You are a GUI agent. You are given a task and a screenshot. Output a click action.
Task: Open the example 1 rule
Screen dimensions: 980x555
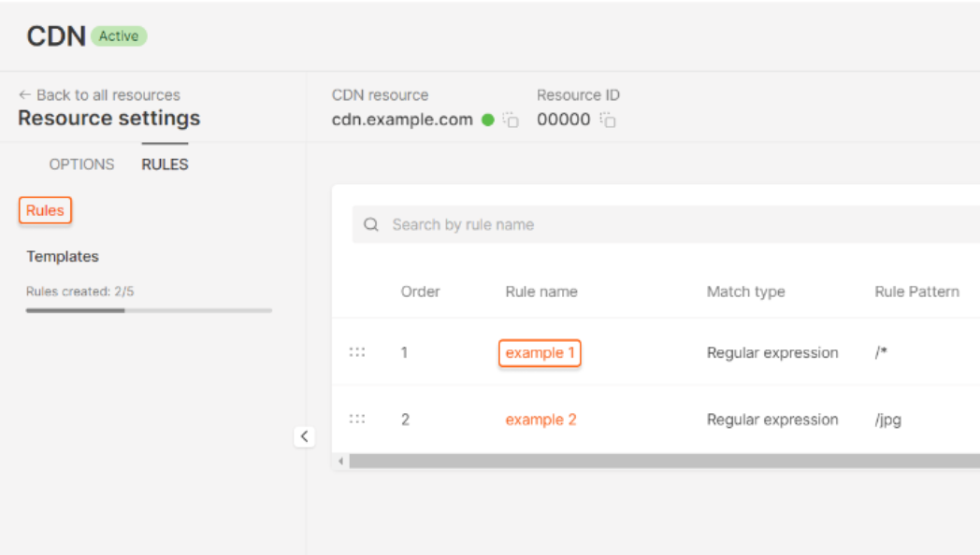coord(540,353)
